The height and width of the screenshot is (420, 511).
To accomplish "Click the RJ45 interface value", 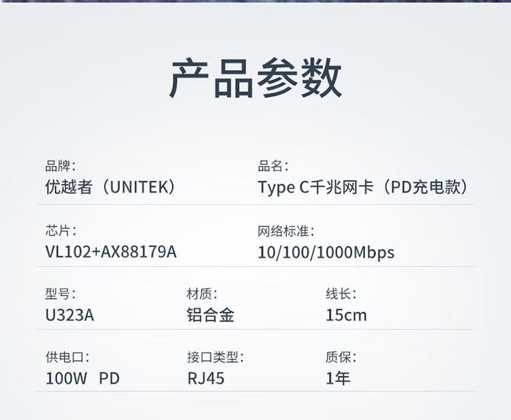I will (206, 378).
